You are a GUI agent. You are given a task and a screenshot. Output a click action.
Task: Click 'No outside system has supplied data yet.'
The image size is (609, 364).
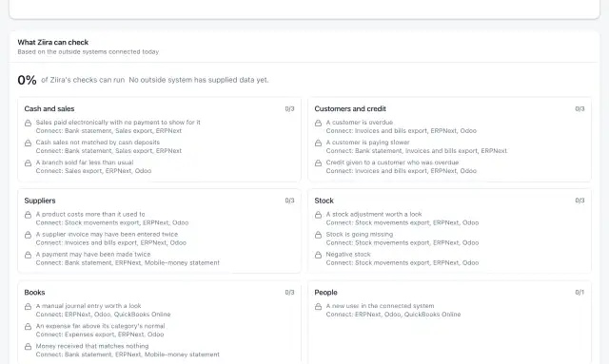tap(199, 80)
